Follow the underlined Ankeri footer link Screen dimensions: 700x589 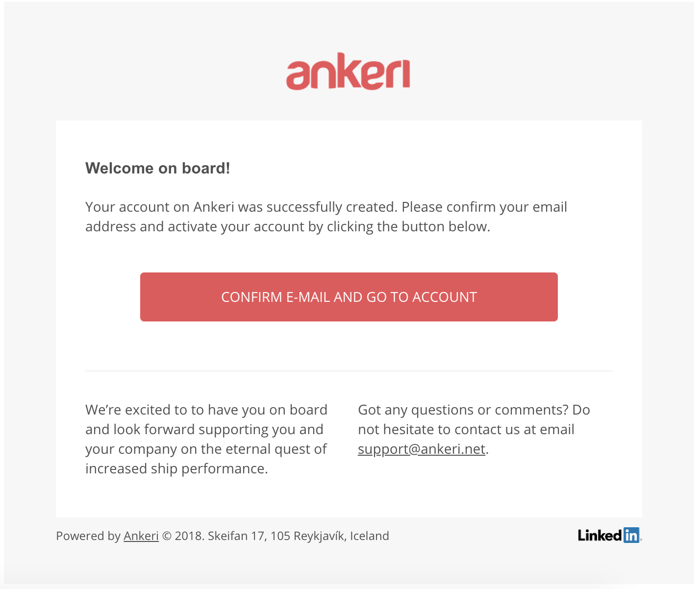click(141, 536)
